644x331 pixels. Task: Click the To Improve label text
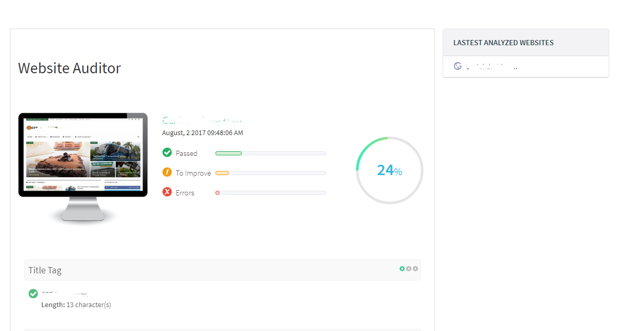193,173
